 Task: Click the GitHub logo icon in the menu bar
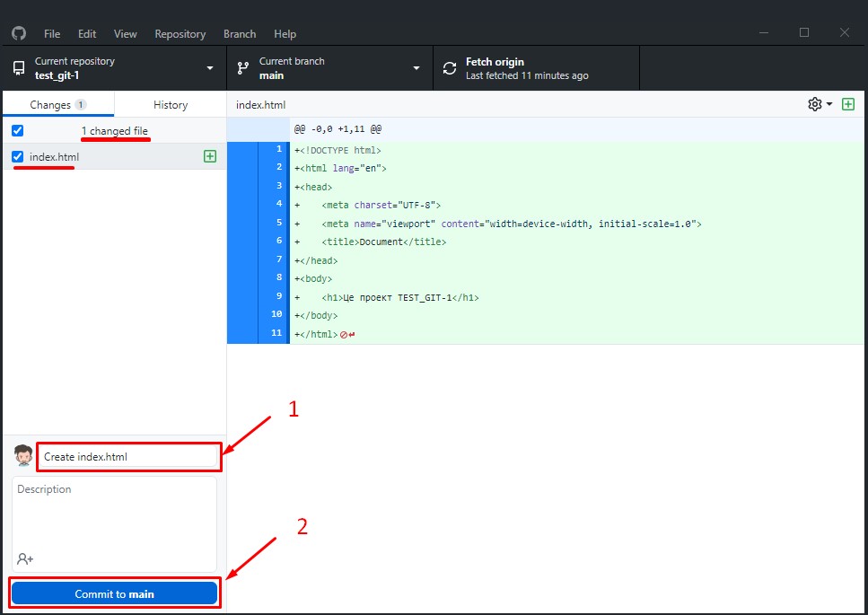(x=19, y=33)
